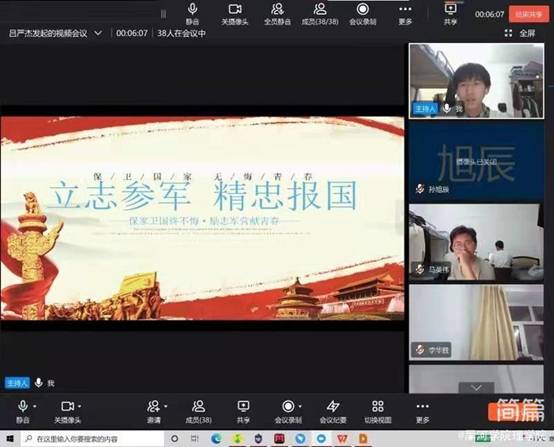Open the Windows Start menu
The image size is (554, 447).
coord(10,439)
